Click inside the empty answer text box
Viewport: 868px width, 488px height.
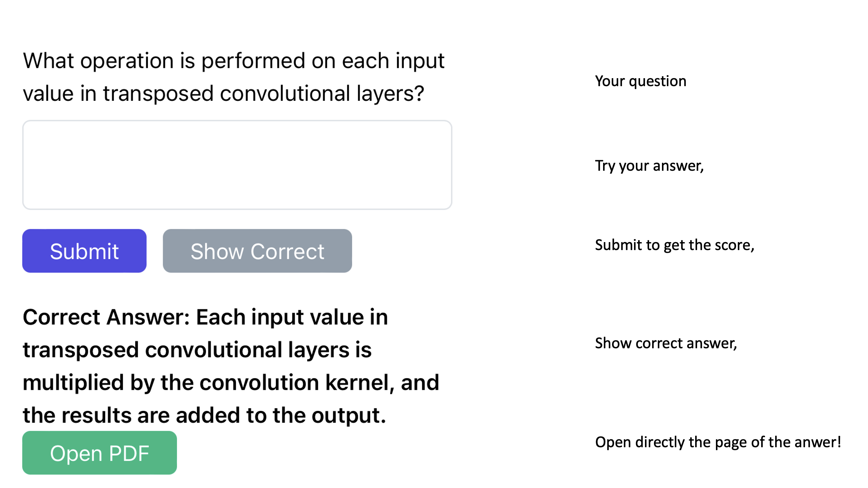(237, 165)
